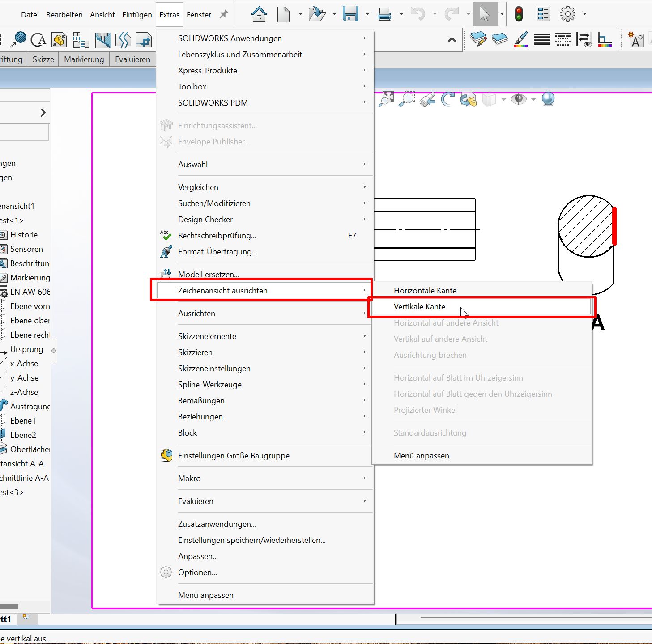Click the Undo arrow icon
Viewport: 652px width, 644px height.
click(x=418, y=14)
